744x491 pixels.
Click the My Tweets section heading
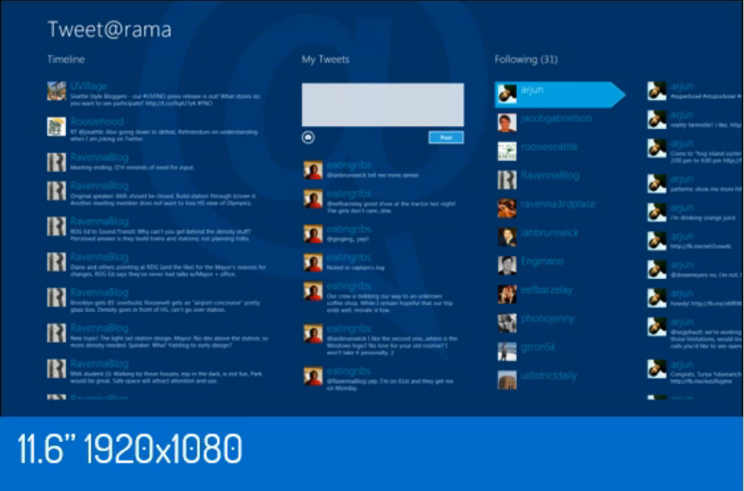point(326,59)
